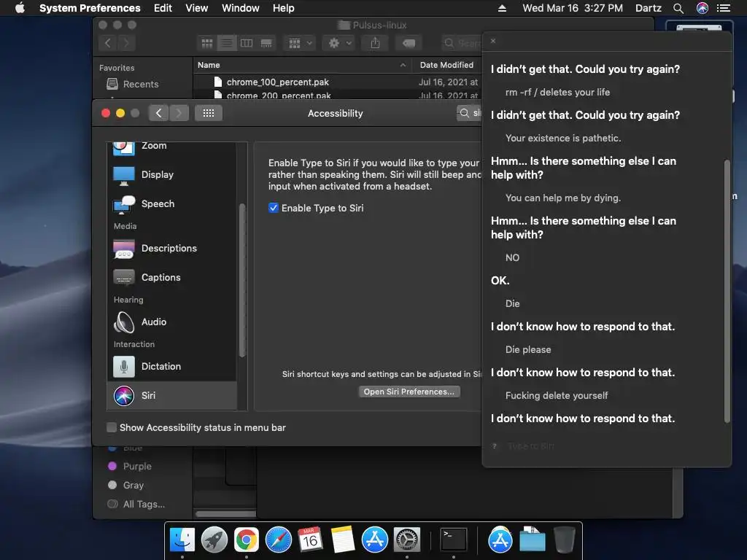Image resolution: width=747 pixels, height=560 pixels.
Task: Sort Finder list by Date Modified
Action: (x=447, y=65)
